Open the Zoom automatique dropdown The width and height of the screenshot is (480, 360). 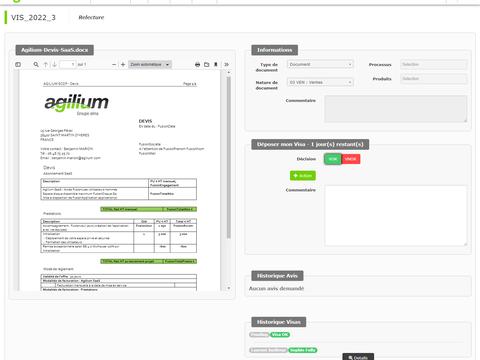(x=150, y=64)
